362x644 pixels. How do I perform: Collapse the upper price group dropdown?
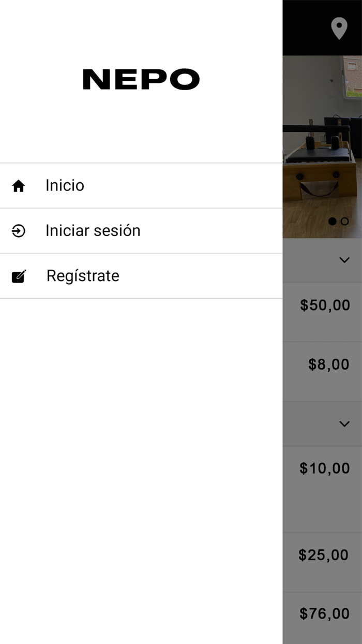click(344, 260)
